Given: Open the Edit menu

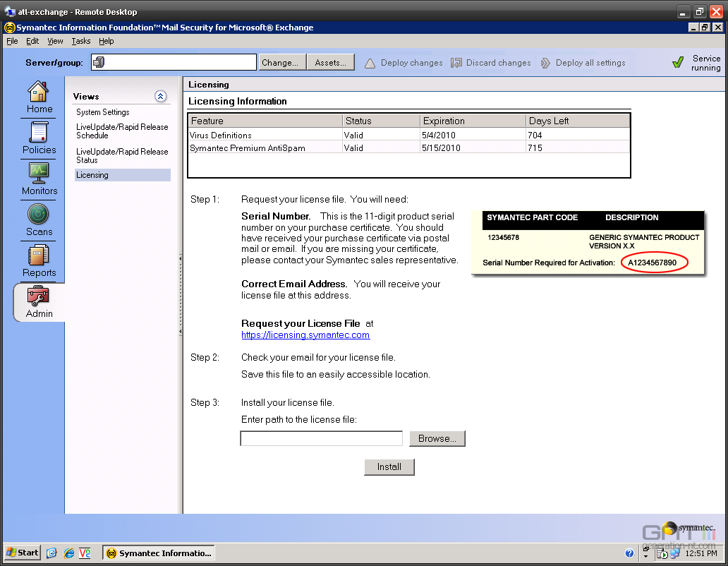Looking at the screenshot, I should click(32, 41).
